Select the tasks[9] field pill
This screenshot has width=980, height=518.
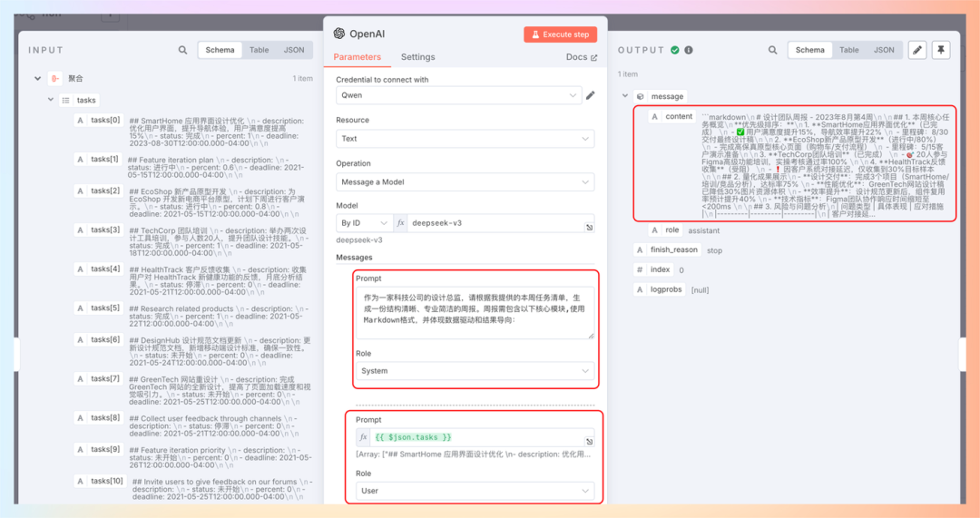98,449
